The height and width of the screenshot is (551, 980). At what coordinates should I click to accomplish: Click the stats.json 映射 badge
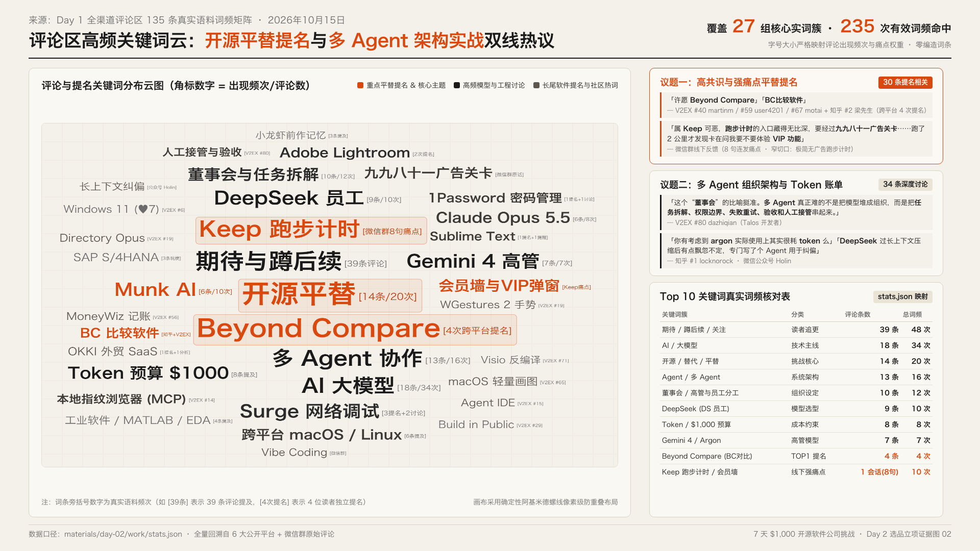[x=903, y=296]
